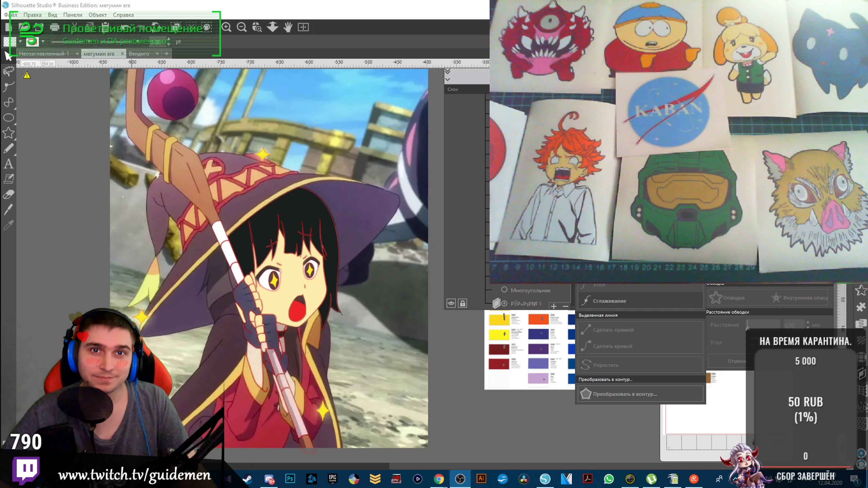
Task: Activate the Pan hand tool
Action: (x=288, y=27)
